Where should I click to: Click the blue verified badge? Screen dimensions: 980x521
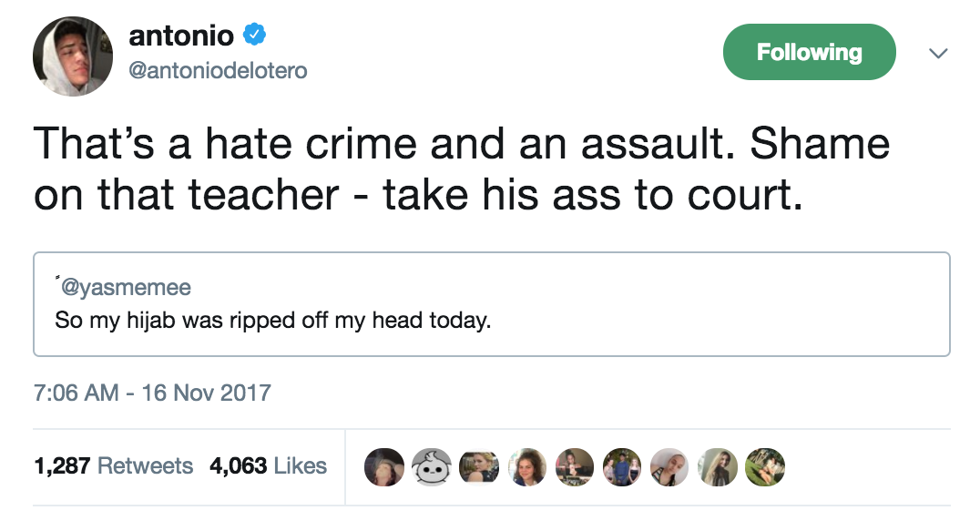(257, 36)
